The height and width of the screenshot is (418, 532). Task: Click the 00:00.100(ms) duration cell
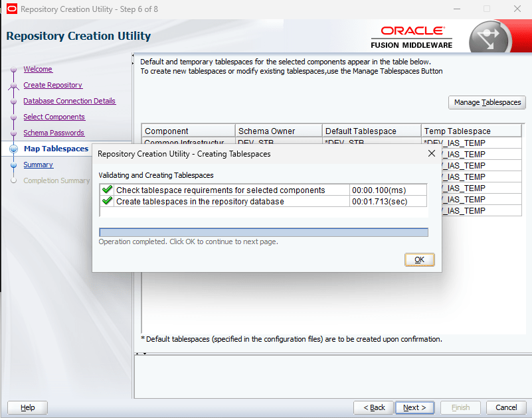(x=388, y=190)
